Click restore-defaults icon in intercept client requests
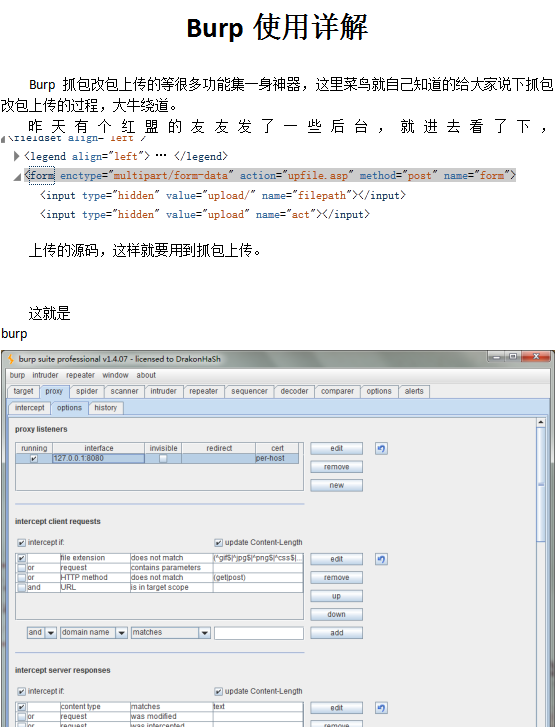The height and width of the screenshot is (727, 560). point(381,559)
